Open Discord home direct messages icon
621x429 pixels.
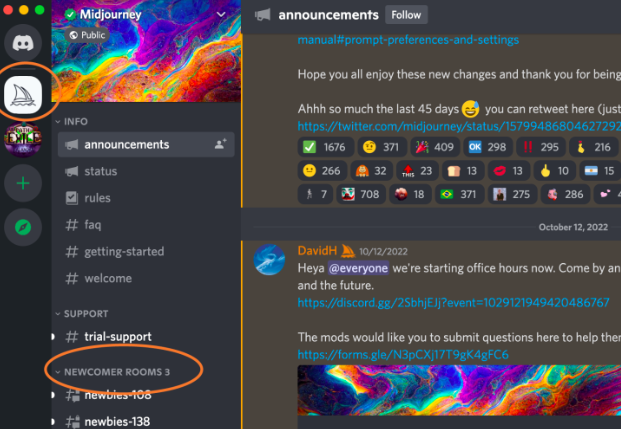[x=23, y=43]
